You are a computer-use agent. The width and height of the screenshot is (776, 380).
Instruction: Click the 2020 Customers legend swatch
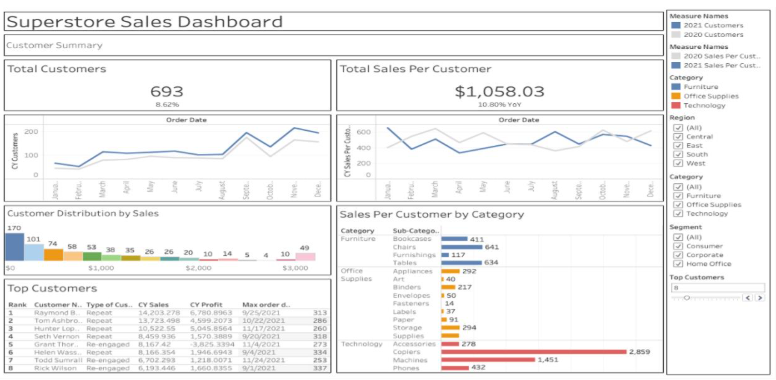(675, 35)
